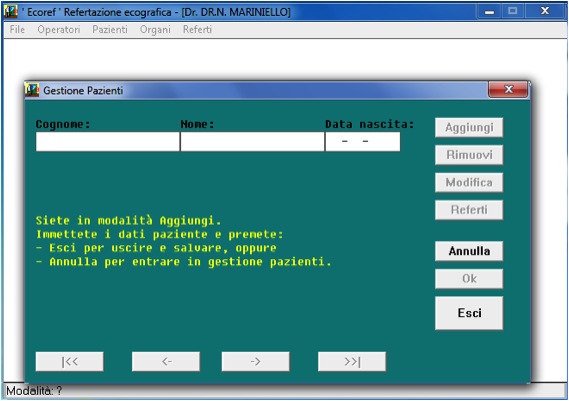This screenshot has width=569, height=401.
Task: Click the 'Modalità: ?' status bar text
Action: [34, 391]
